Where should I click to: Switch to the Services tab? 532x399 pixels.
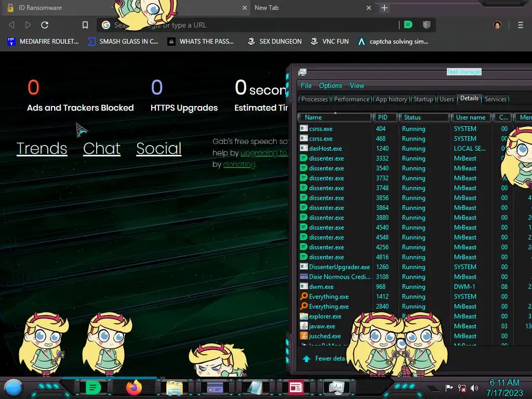[x=495, y=99]
